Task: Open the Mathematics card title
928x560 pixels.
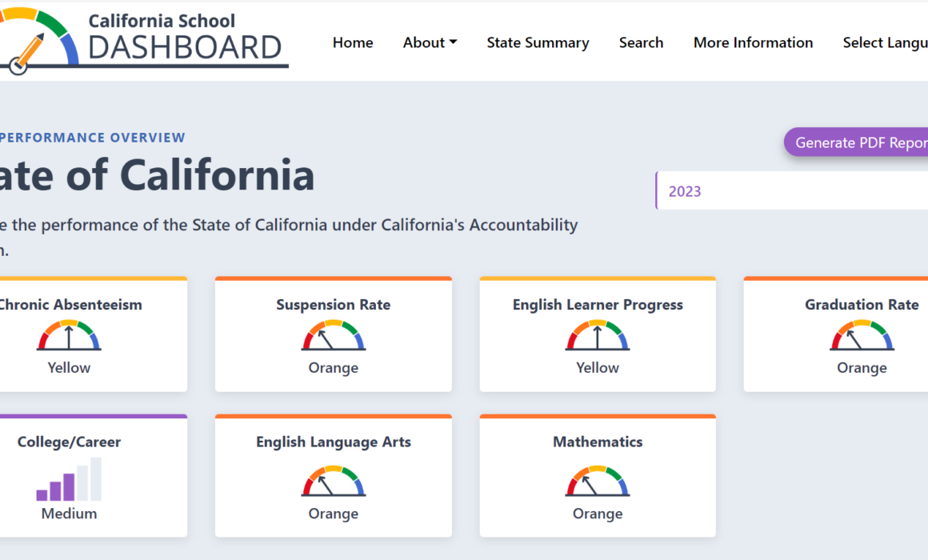Action: click(598, 442)
